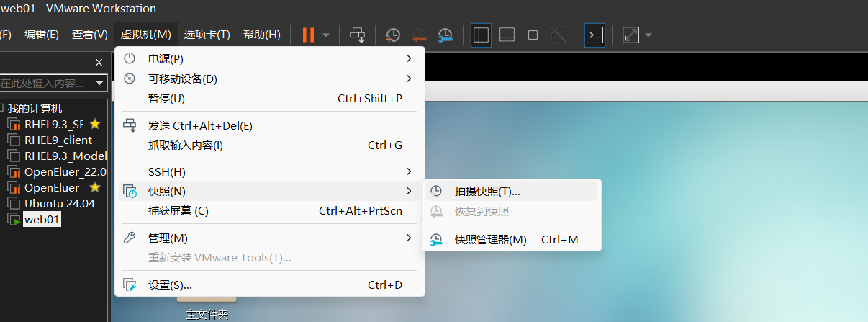Expand the SSH(H) submenu
868x322 pixels.
[x=270, y=171]
